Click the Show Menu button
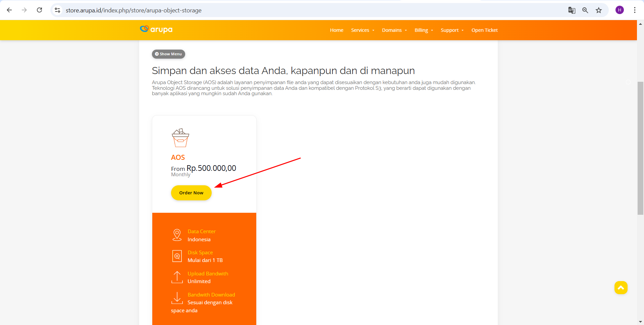 point(168,54)
